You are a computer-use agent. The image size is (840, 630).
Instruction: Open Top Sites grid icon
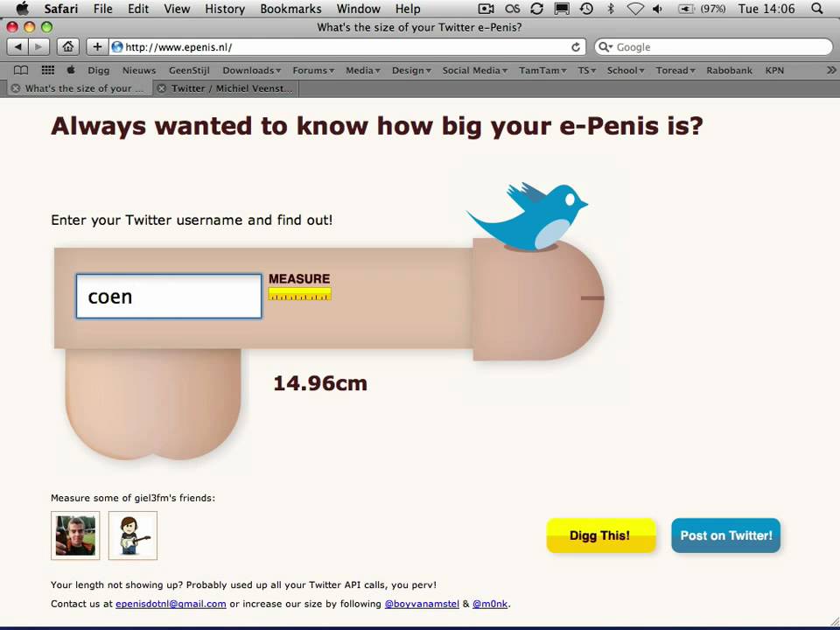tap(47, 70)
